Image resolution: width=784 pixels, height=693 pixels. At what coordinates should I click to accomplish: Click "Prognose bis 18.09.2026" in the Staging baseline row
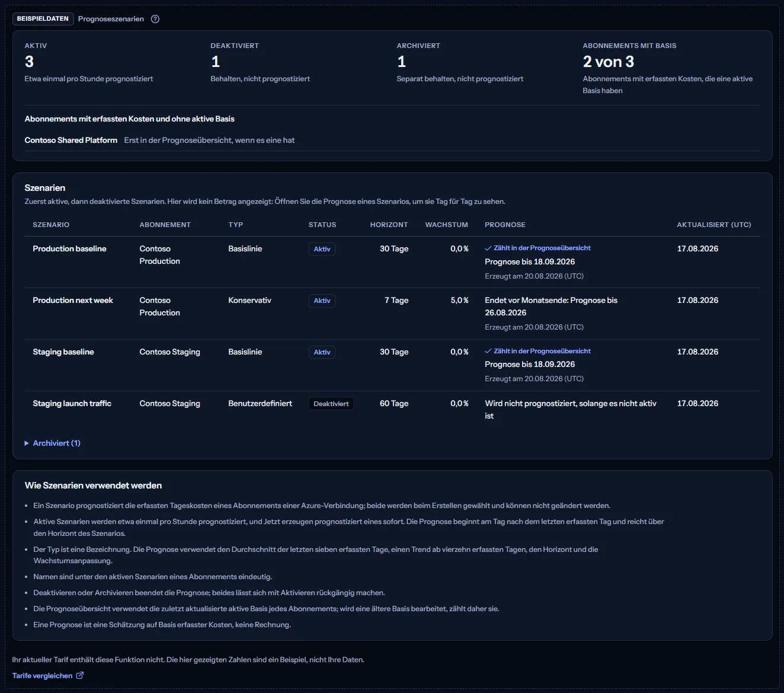tap(530, 365)
